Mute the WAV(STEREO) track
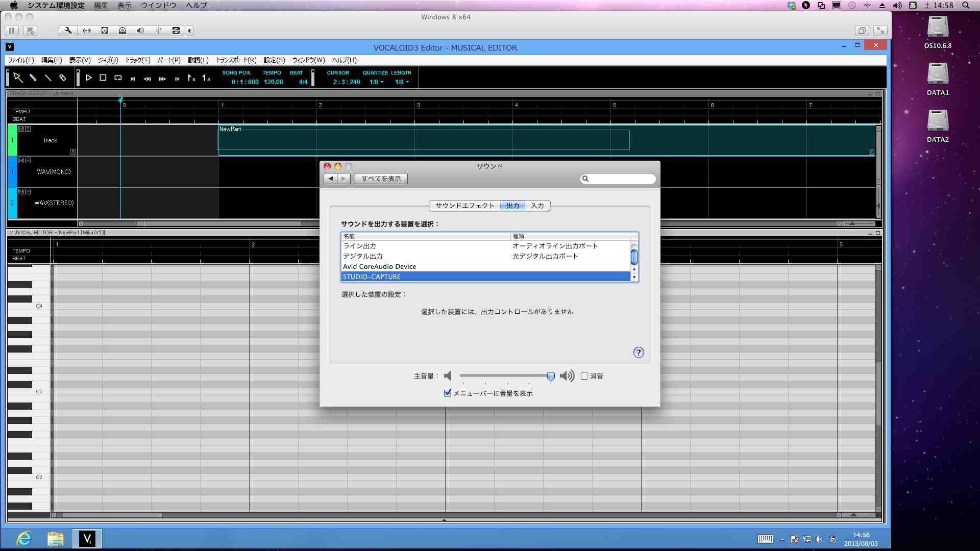The width and height of the screenshot is (980, 551). click(21, 192)
